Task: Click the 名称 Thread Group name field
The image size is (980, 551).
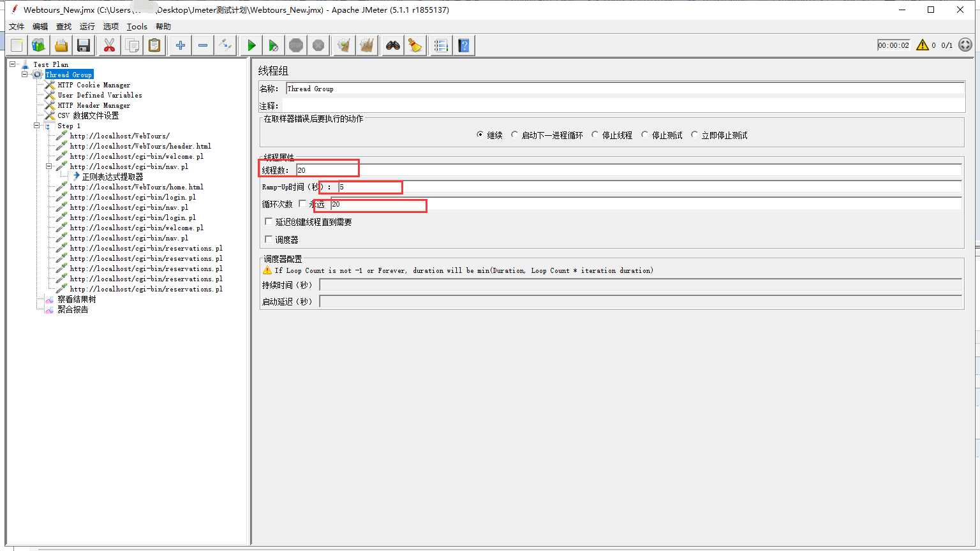Action: tap(625, 89)
